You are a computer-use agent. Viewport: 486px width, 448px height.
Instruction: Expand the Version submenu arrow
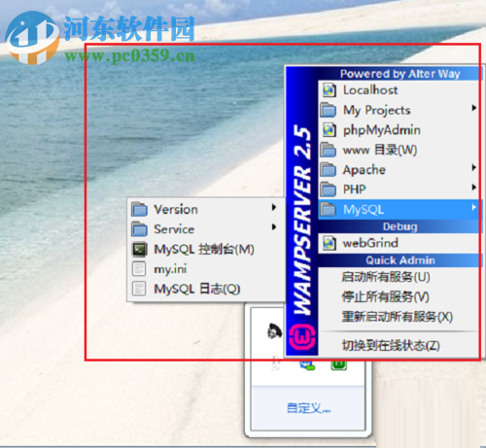click(x=274, y=207)
